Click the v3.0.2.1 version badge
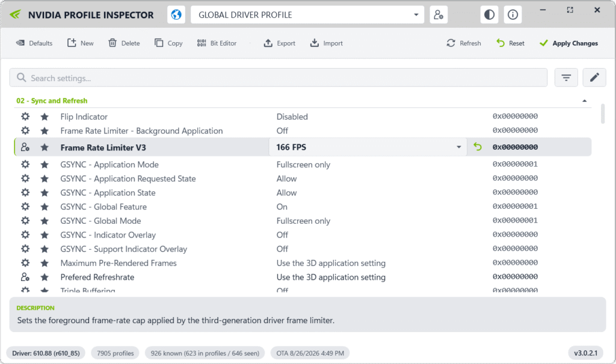 coord(585,353)
